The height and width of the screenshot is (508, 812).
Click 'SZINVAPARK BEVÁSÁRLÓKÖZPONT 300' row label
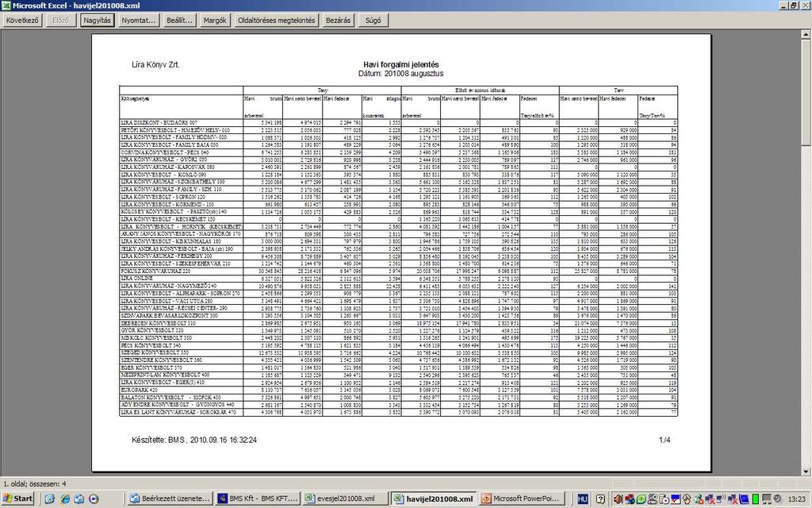(169, 315)
